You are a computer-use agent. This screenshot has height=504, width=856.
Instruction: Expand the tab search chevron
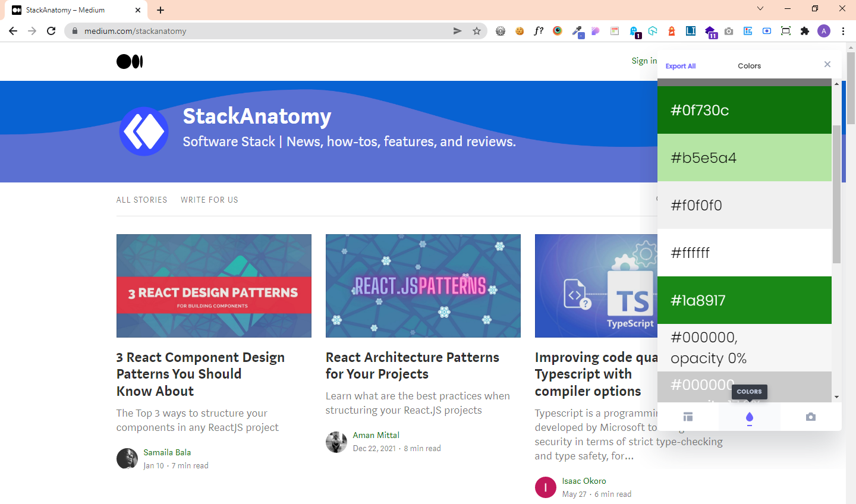[760, 8]
